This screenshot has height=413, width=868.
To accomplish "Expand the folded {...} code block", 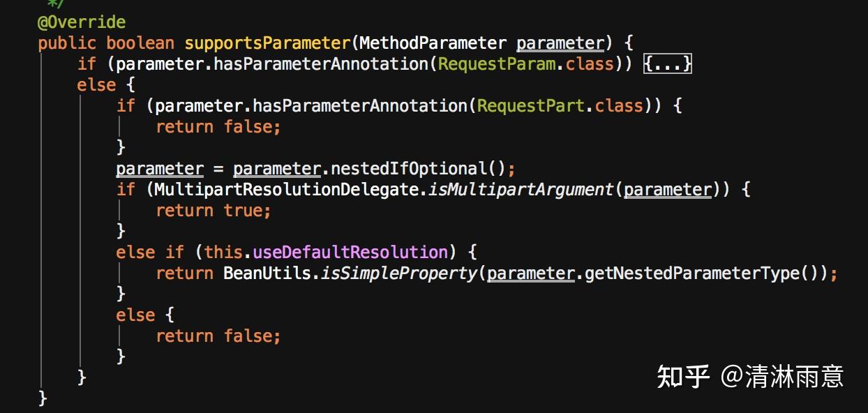I will (x=668, y=64).
